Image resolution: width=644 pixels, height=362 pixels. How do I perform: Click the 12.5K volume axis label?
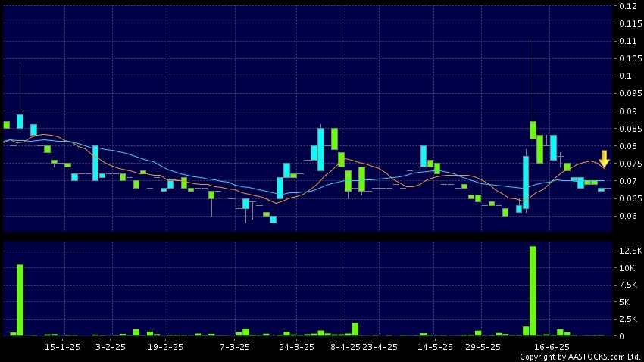631,251
